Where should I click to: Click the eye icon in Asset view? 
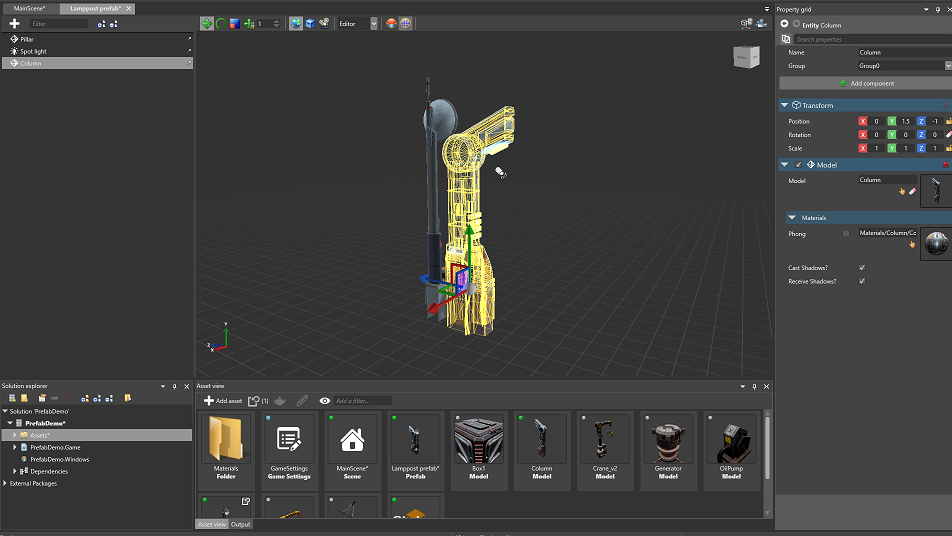click(324, 400)
